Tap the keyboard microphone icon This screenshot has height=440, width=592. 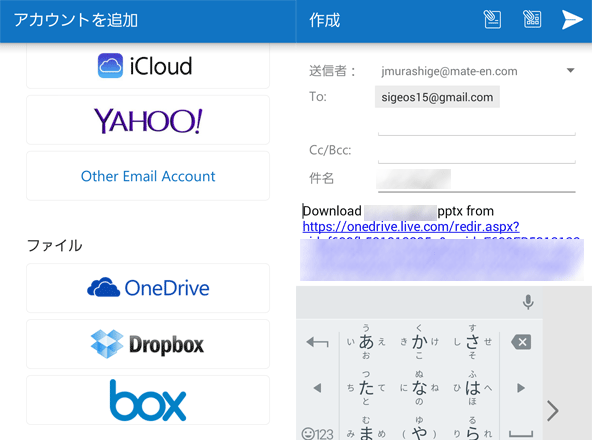[x=528, y=302]
